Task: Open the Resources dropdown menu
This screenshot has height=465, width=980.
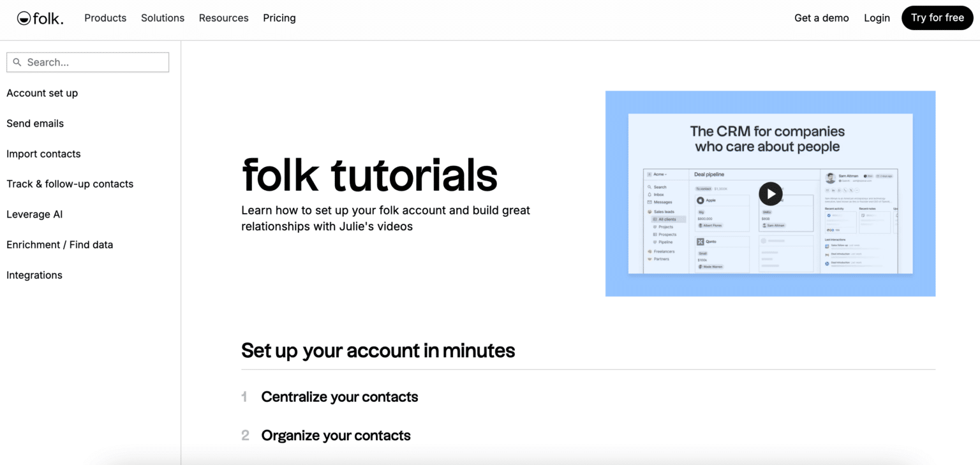Action: pos(223,18)
